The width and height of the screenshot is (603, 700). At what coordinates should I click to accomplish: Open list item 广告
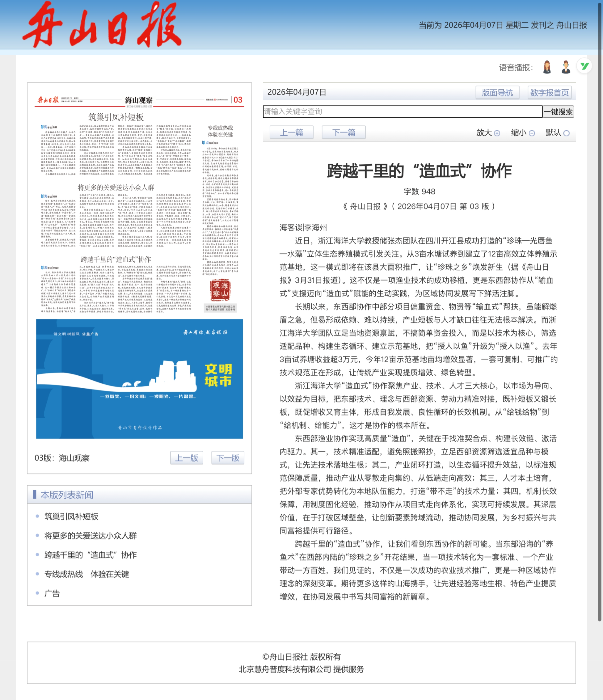click(x=52, y=593)
